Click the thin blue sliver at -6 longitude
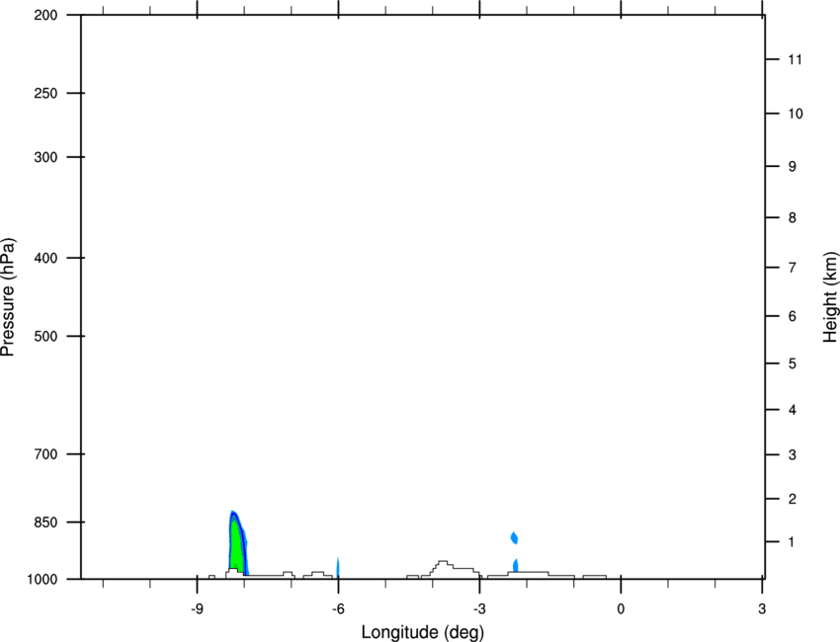This screenshot has width=840, height=642. click(338, 567)
